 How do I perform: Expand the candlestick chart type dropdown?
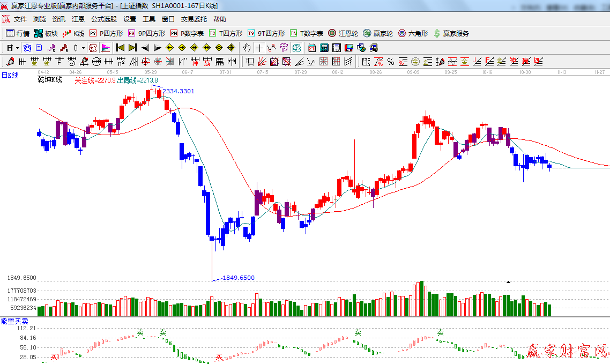[x=83, y=48]
